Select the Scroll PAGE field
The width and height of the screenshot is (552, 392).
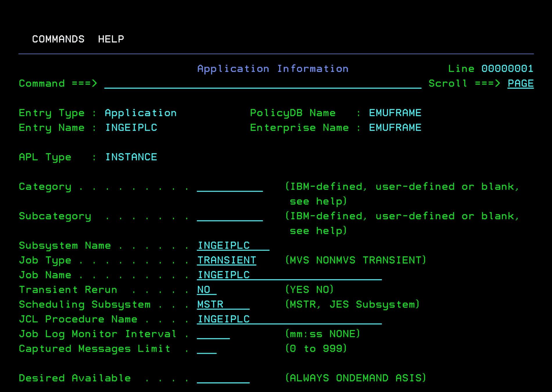tap(520, 83)
